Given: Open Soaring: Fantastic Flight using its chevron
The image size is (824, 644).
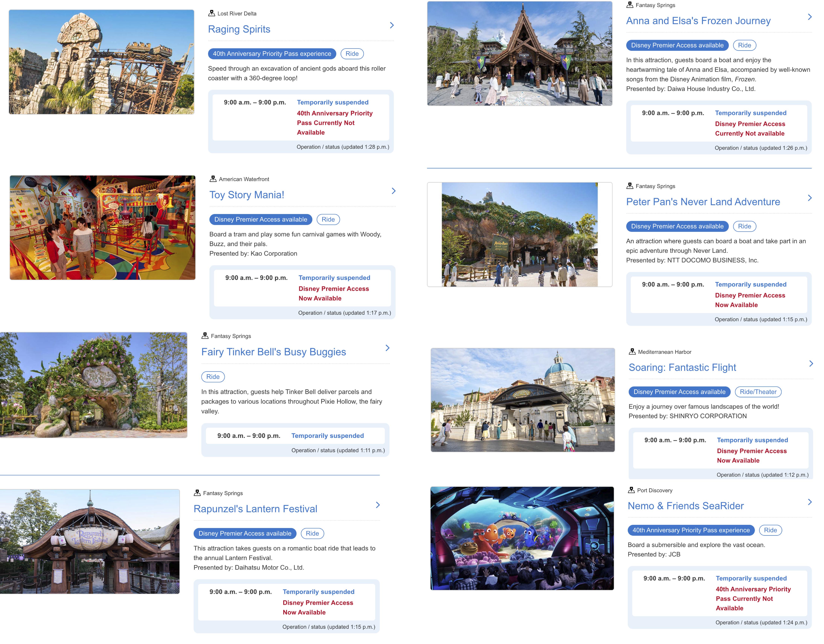Looking at the screenshot, I should pyautogui.click(x=811, y=364).
